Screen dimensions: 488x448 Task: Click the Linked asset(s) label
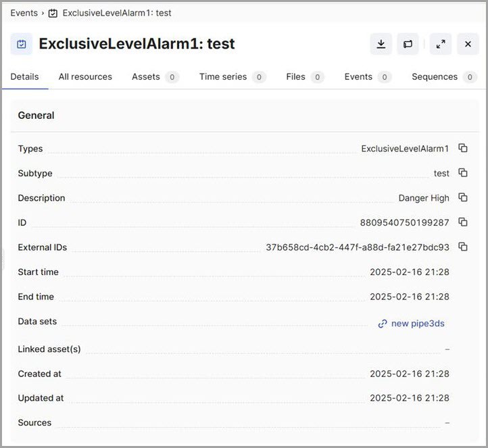[49, 349]
